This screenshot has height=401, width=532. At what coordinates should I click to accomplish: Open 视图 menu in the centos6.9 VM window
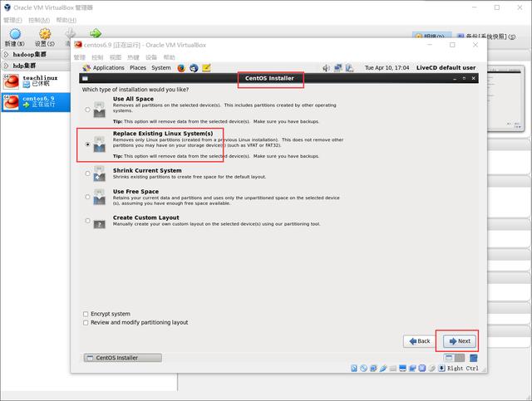[x=116, y=57]
